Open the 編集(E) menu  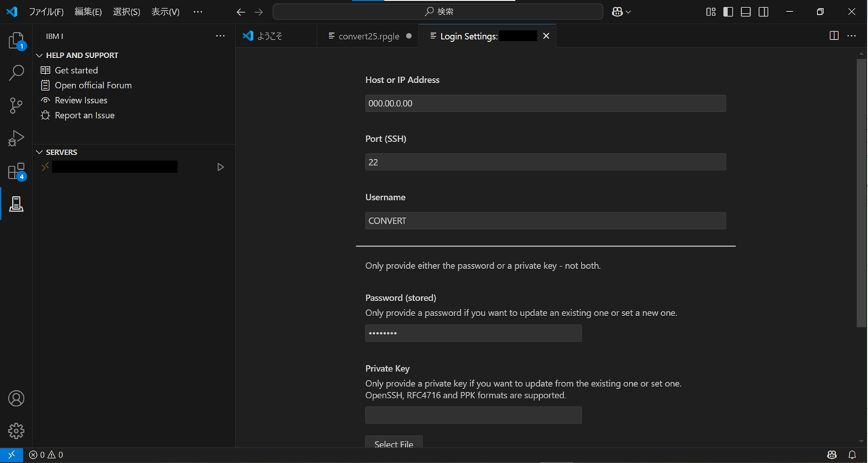pyautogui.click(x=88, y=12)
